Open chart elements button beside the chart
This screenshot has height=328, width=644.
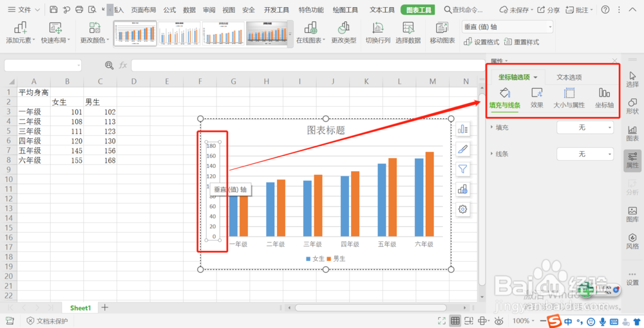coord(463,129)
